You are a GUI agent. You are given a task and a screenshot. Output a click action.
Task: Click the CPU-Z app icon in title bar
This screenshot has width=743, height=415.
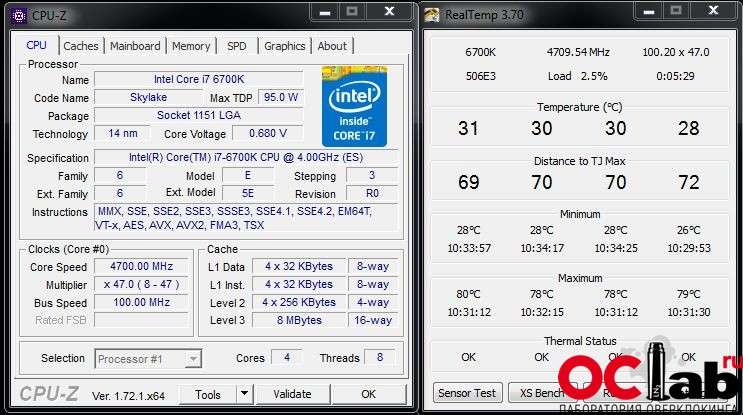point(18,16)
